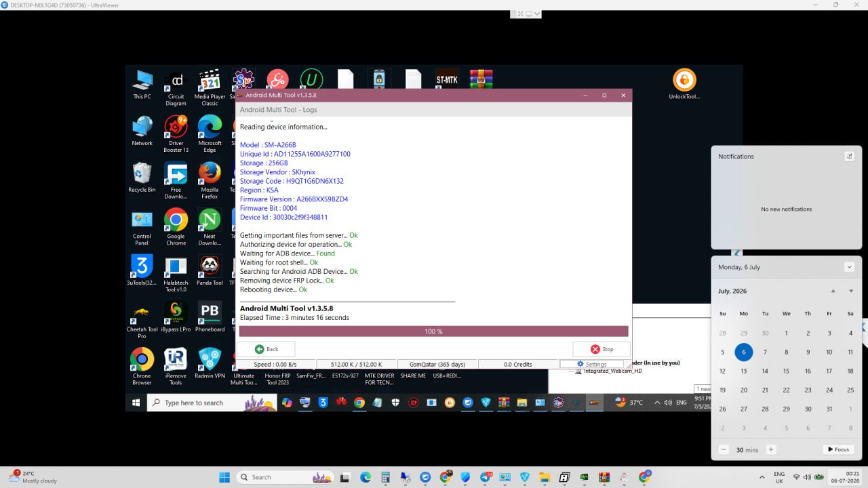Click the ENG UK language indicator

point(779,477)
